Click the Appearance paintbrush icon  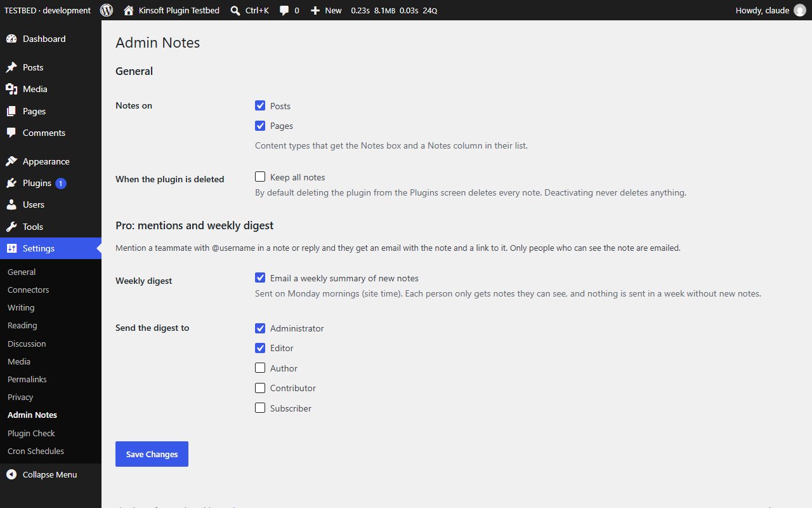pos(11,161)
